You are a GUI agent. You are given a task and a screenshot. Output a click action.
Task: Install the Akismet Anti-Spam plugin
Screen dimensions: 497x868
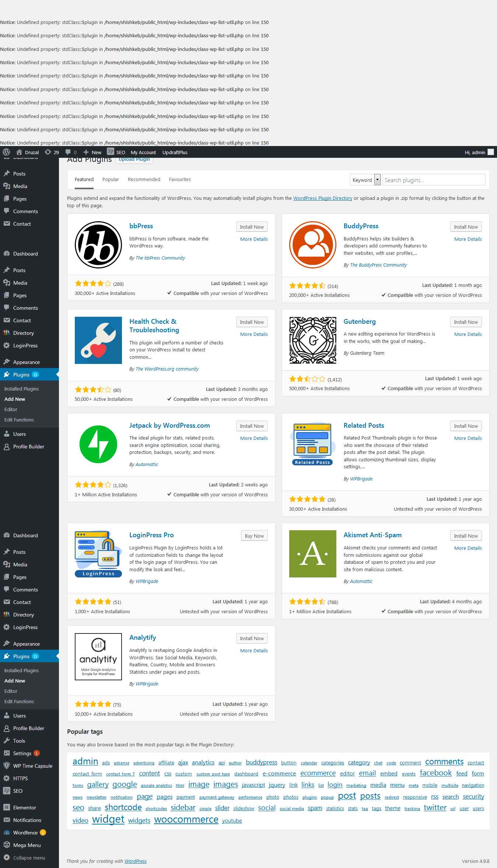(466, 536)
